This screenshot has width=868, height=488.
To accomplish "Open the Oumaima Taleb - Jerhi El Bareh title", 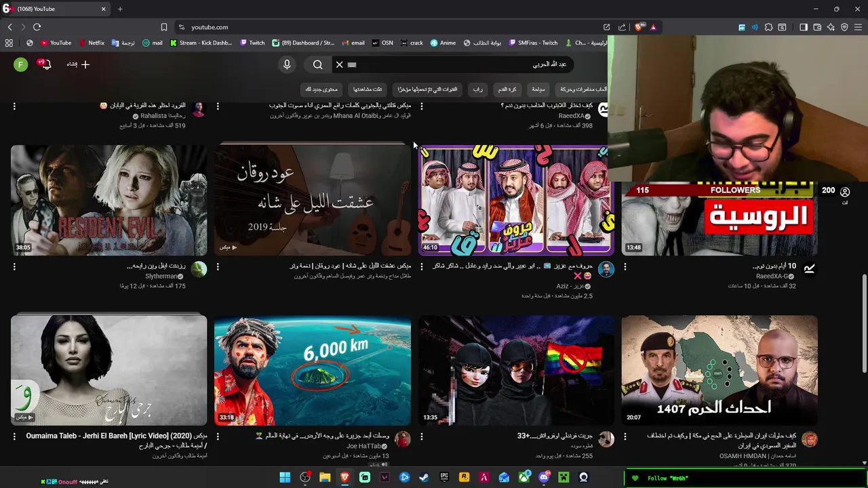I will tap(117, 440).
